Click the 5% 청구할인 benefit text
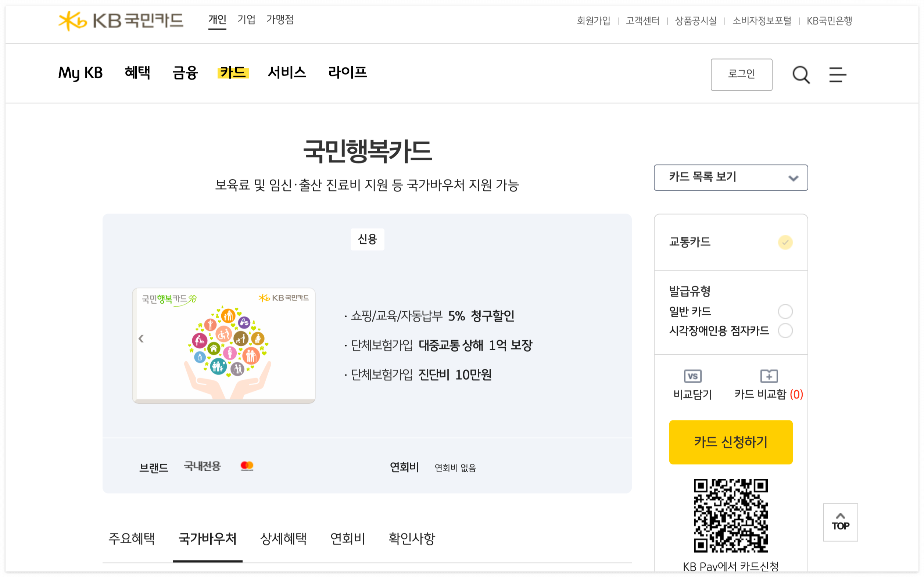The width and height of the screenshot is (924, 577). [481, 316]
